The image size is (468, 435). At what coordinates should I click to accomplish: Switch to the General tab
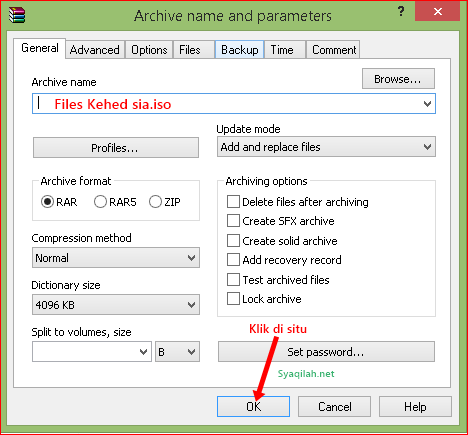[x=40, y=48]
